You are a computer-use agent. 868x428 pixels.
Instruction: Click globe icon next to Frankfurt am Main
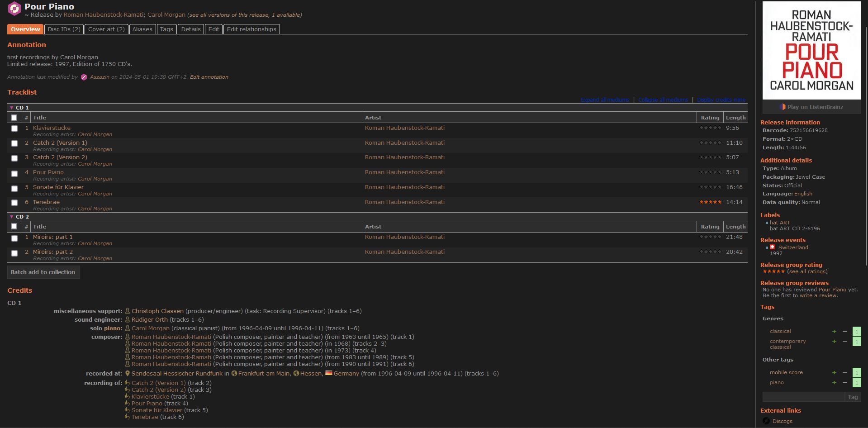pyautogui.click(x=234, y=374)
